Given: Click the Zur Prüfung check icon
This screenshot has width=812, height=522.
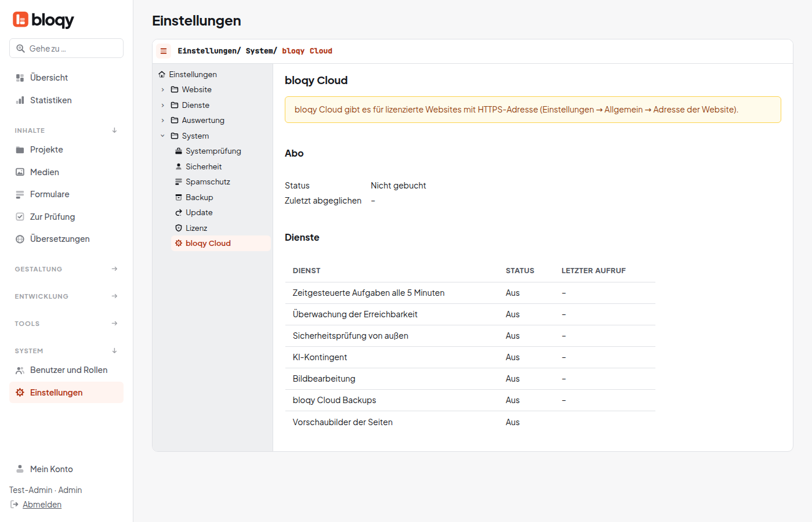Looking at the screenshot, I should [x=20, y=217].
